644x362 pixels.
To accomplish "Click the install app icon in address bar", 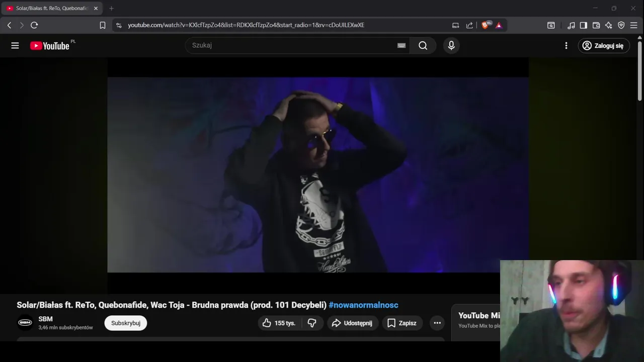I will tap(455, 25).
